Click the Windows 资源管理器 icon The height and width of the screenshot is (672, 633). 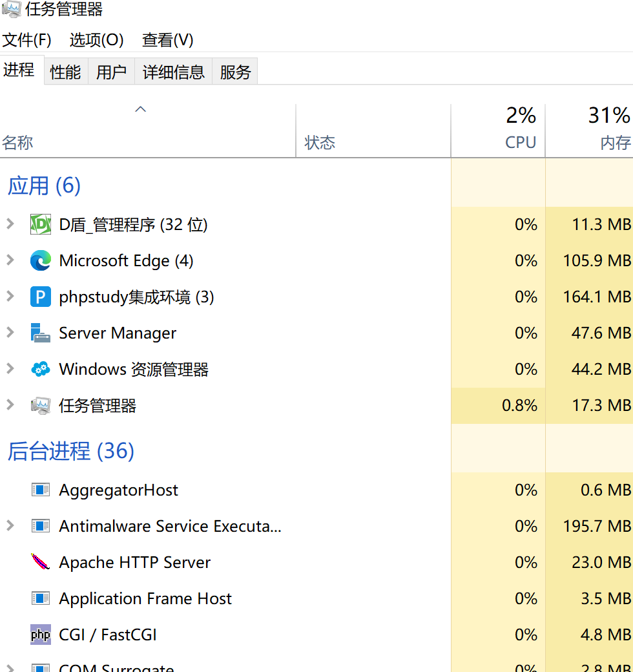tap(41, 369)
